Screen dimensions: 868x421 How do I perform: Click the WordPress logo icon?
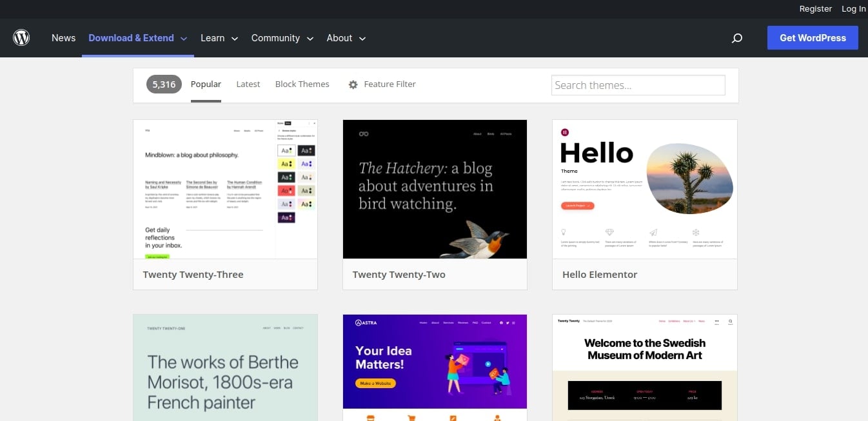(21, 38)
